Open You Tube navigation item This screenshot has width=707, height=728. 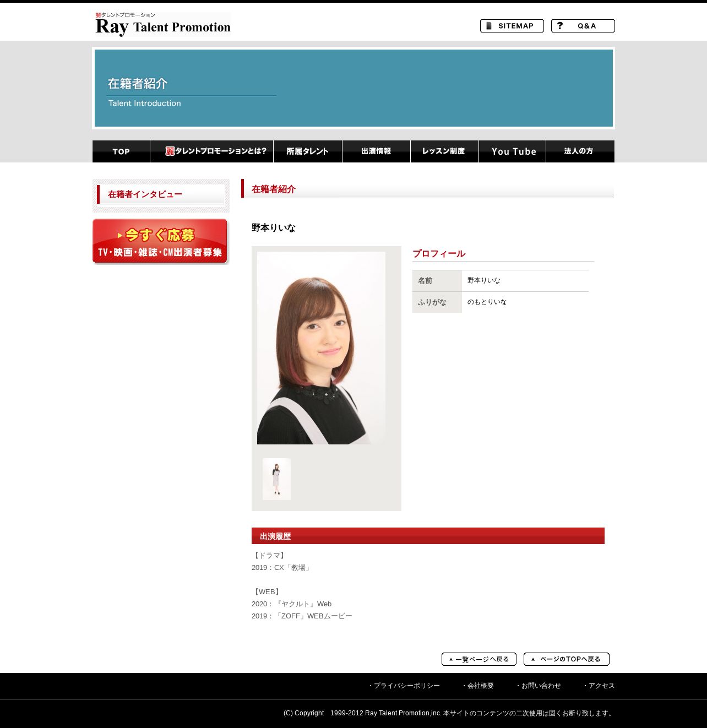tap(513, 151)
